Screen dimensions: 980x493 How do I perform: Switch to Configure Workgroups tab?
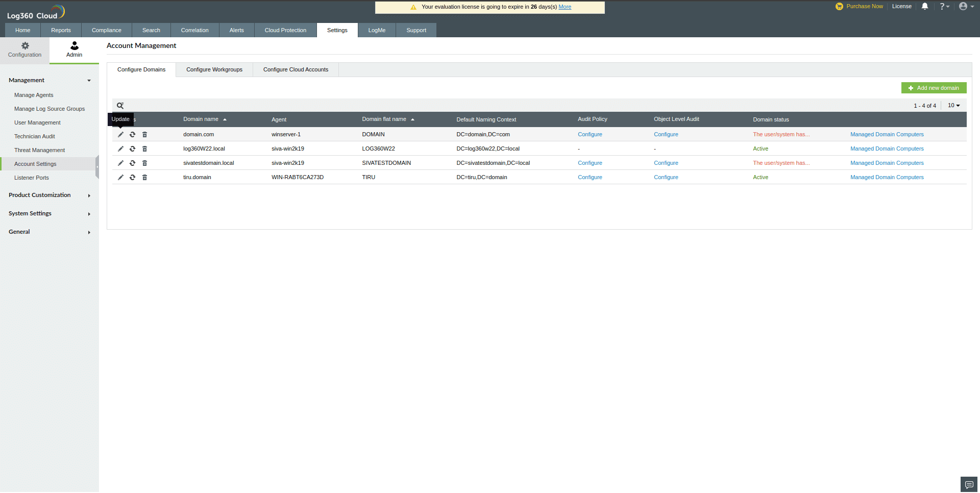214,70
